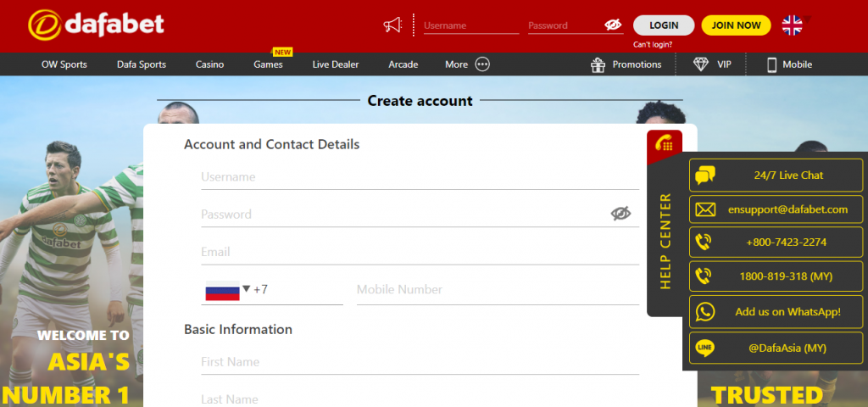Click phone icon beside +800-7423-2274
The height and width of the screenshot is (407, 868).
click(703, 242)
